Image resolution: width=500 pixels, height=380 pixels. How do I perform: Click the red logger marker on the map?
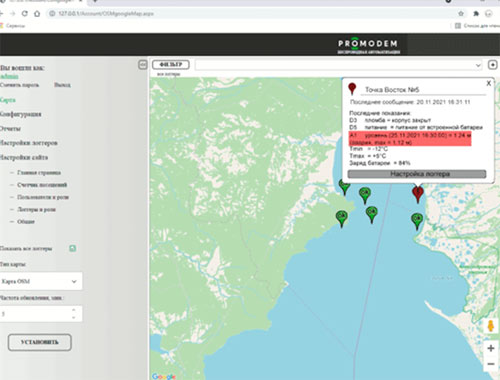point(418,194)
